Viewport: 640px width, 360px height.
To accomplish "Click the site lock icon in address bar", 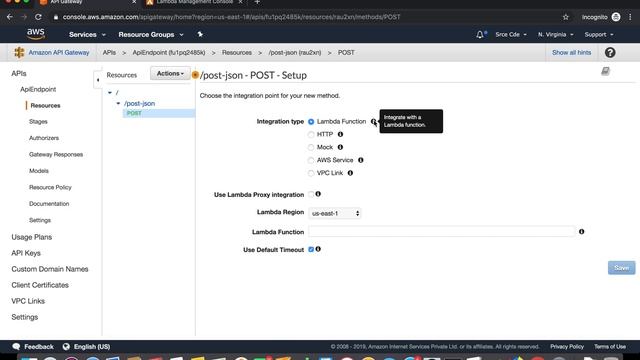I will pos(56,17).
